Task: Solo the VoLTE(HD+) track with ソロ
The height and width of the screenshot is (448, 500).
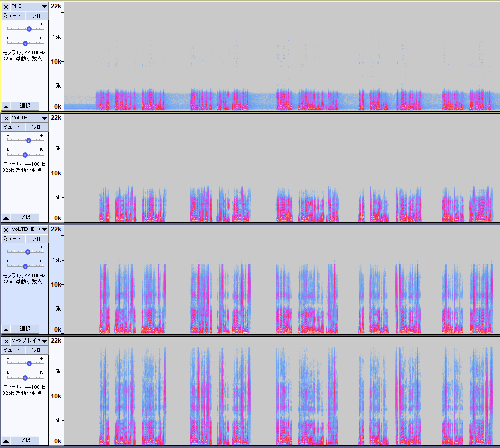Action: click(37, 238)
